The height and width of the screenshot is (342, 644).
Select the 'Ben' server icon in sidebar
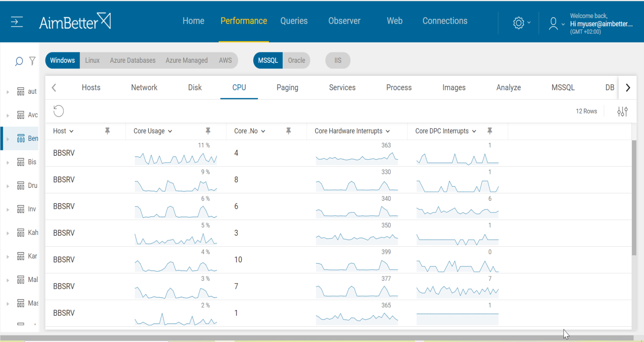(x=21, y=139)
